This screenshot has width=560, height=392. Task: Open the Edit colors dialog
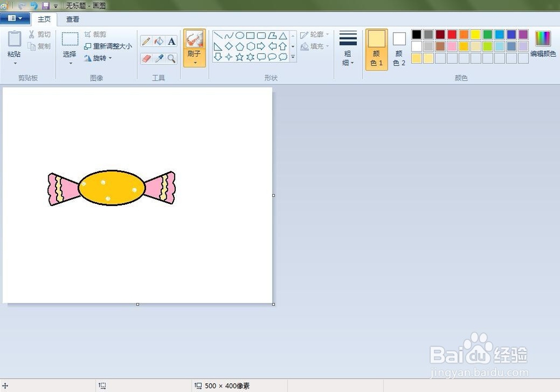coord(543,45)
